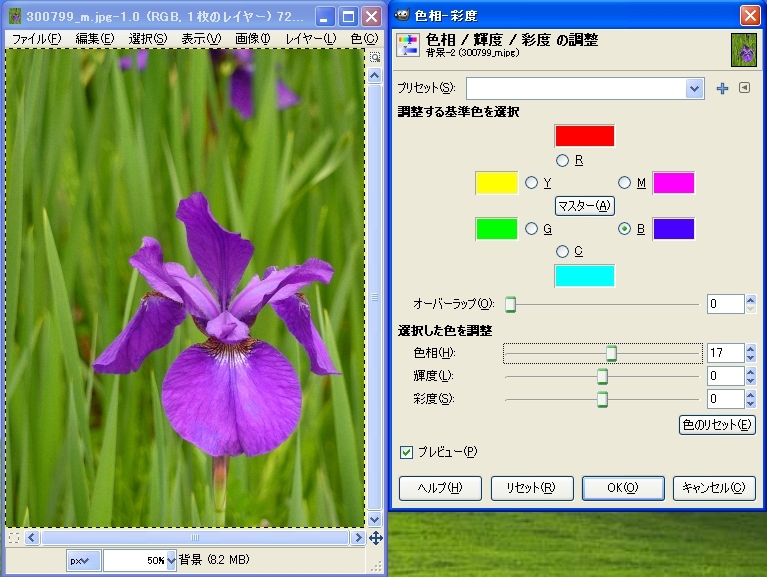Click the 彩度 saturation slider handle
767x577 pixels.
602,399
